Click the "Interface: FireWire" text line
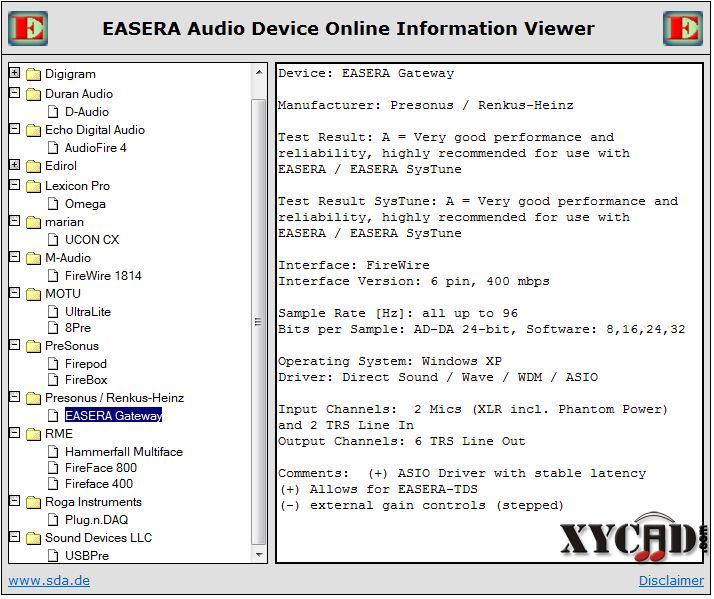714x599 pixels. pos(354,265)
